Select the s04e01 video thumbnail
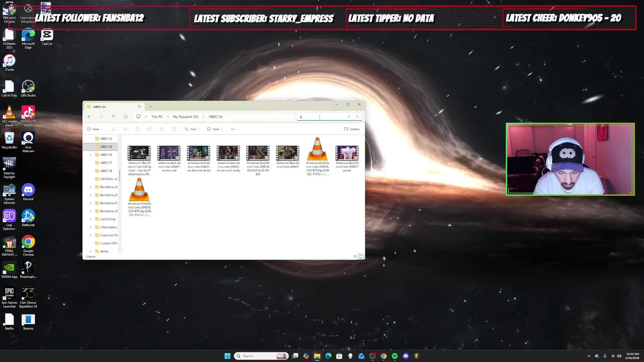Viewport: 644px width, 362px height. click(x=169, y=159)
